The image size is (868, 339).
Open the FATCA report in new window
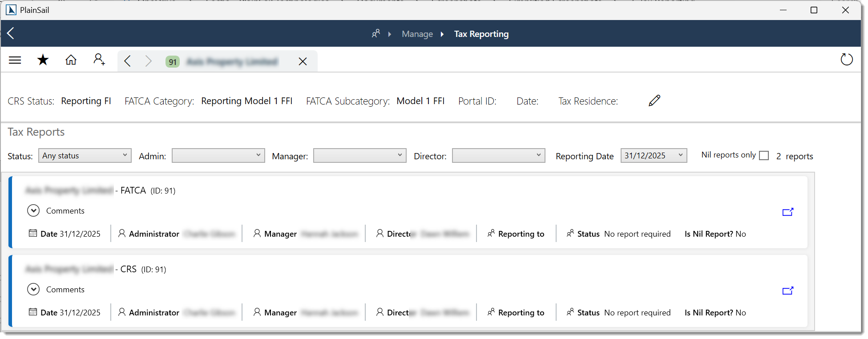[787, 212]
